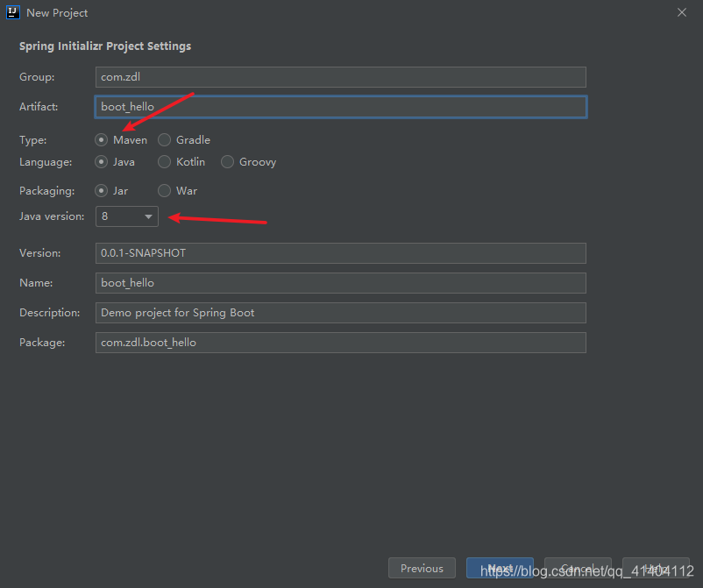Click the "Packaging:" label

click(47, 191)
